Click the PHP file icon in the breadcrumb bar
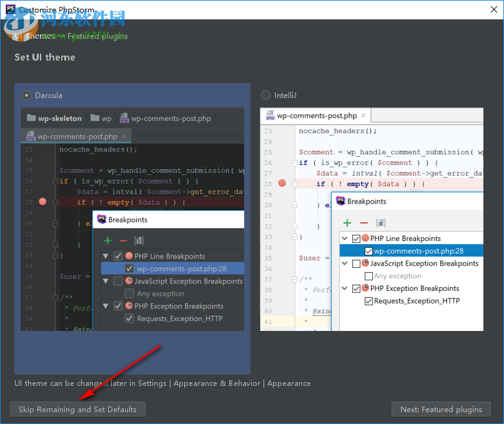 tap(126, 117)
